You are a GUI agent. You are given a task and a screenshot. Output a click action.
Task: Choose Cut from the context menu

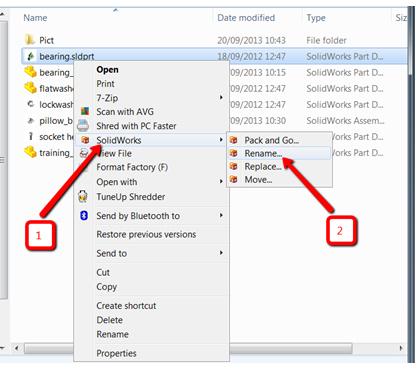[x=103, y=272]
